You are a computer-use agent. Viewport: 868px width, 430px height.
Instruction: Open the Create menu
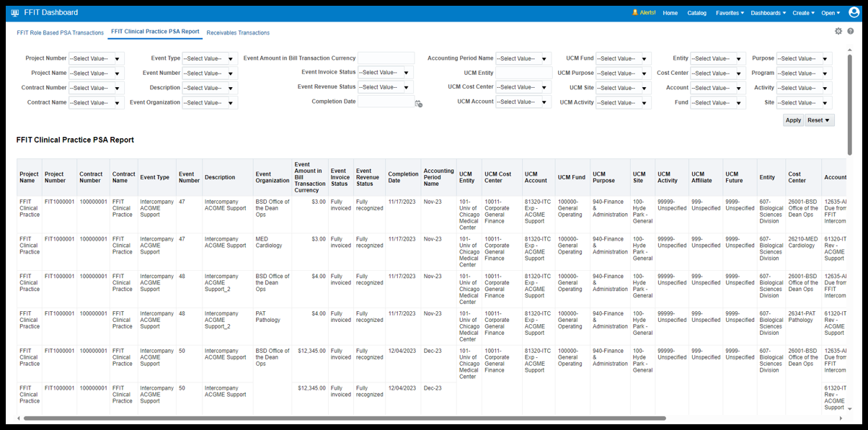tap(804, 13)
